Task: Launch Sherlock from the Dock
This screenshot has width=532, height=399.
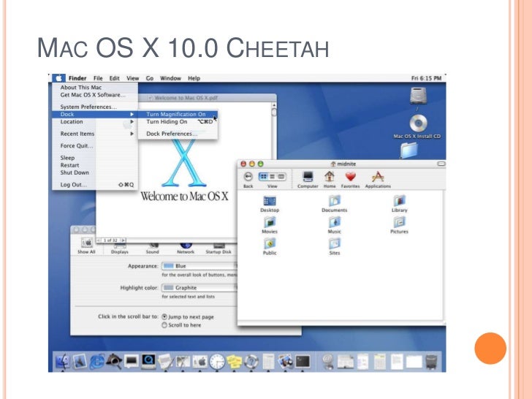Action: pos(114,361)
